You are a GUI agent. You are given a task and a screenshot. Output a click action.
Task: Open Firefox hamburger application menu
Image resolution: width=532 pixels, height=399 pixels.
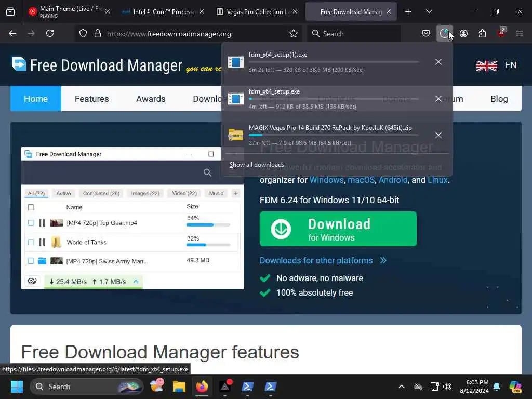520,34
